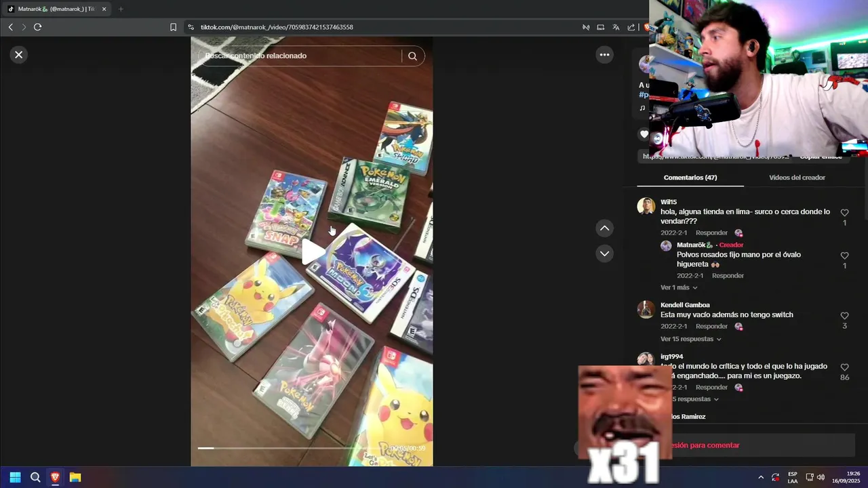
Task: Like Kendell Gamboa's comment
Action: pyautogui.click(x=844, y=316)
